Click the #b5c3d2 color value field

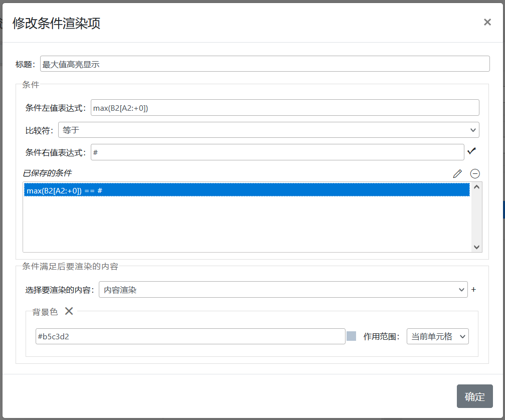click(x=191, y=336)
